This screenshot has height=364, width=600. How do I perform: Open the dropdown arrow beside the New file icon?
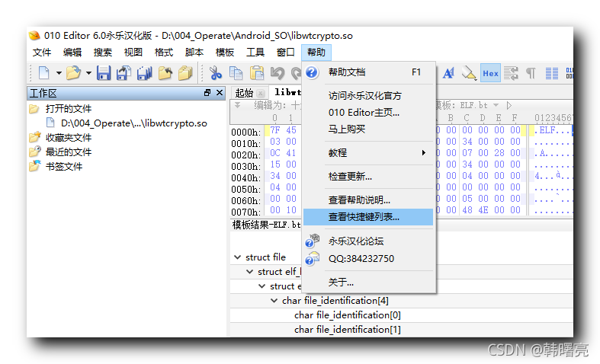pyautogui.click(x=59, y=72)
